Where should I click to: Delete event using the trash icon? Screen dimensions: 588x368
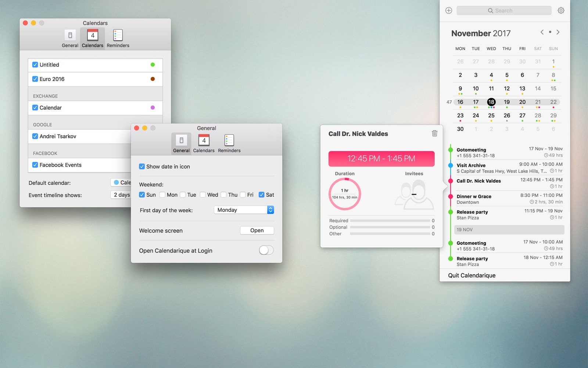434,133
